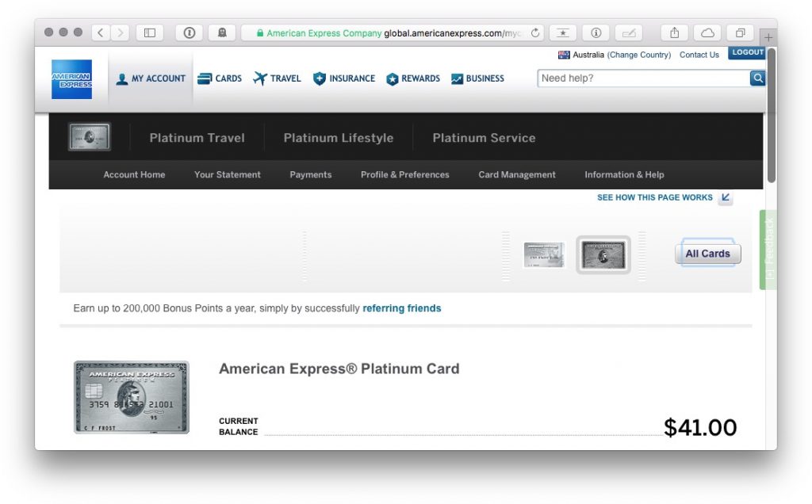Screen dimensions: 812x504
Task: Click the arrow icon beside See How This Page Works
Action: (x=726, y=197)
